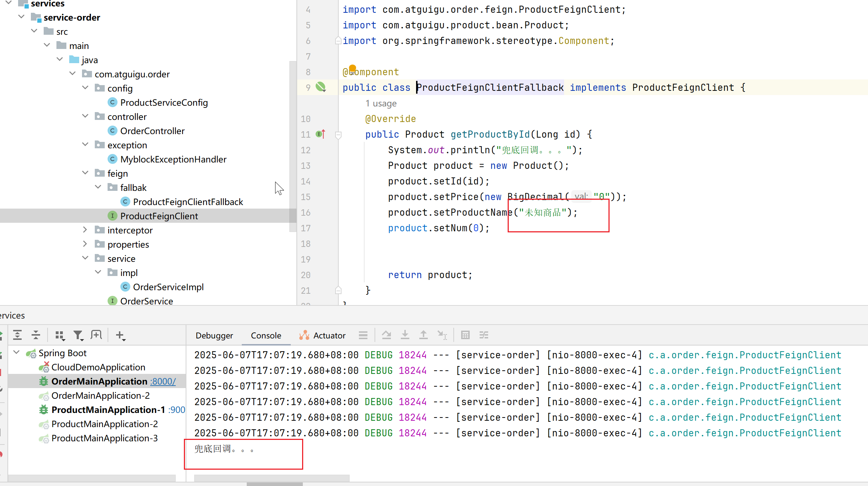Click the implements-method gutter icon on line 11
The width and height of the screenshot is (868, 486).
(x=321, y=134)
